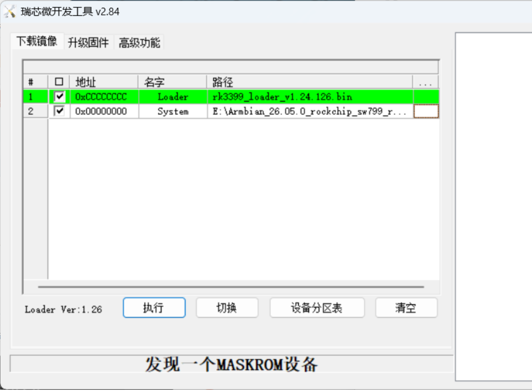Click the System name cell
Screen dimensions: 532x392
tap(173, 111)
